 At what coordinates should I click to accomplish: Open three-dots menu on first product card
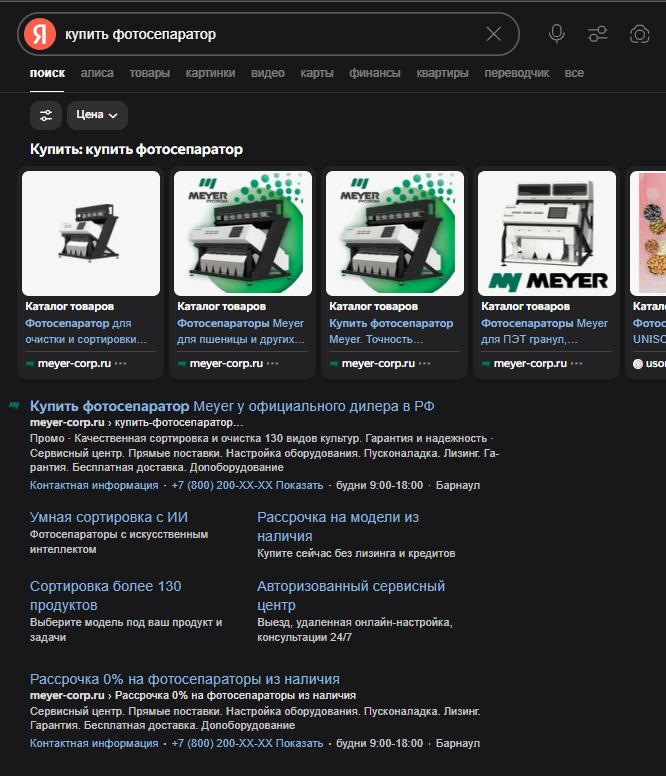[x=121, y=364]
